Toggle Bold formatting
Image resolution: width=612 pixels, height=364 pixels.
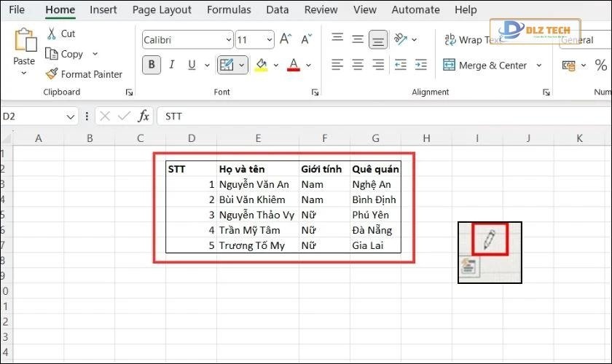tap(152, 64)
